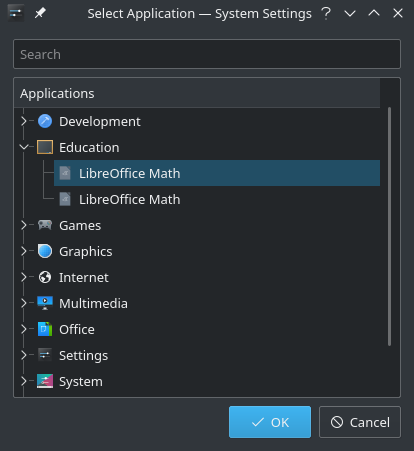This screenshot has width=414, height=451.
Task: Click the Development category icon
Action: [45, 121]
